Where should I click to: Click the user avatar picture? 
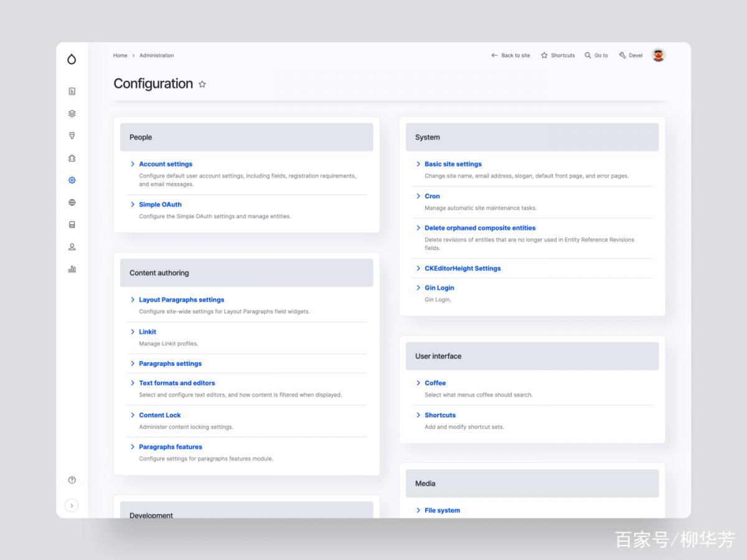[658, 55]
